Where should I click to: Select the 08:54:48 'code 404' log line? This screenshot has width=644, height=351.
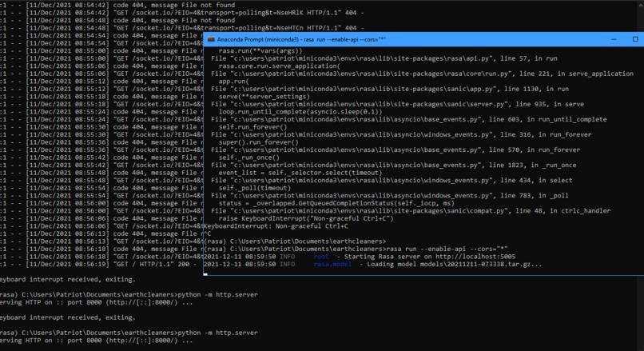(117, 20)
